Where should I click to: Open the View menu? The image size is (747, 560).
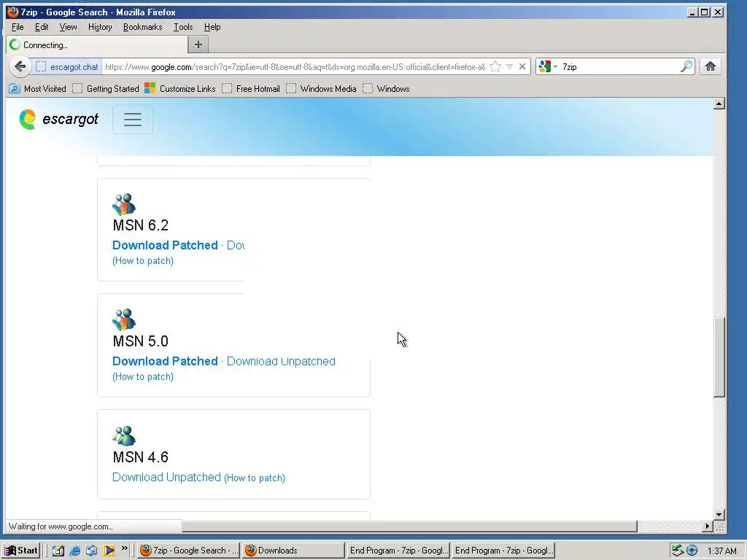[68, 27]
